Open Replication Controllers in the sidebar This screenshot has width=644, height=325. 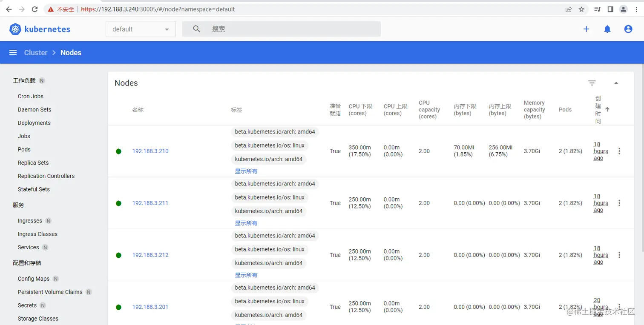click(46, 176)
